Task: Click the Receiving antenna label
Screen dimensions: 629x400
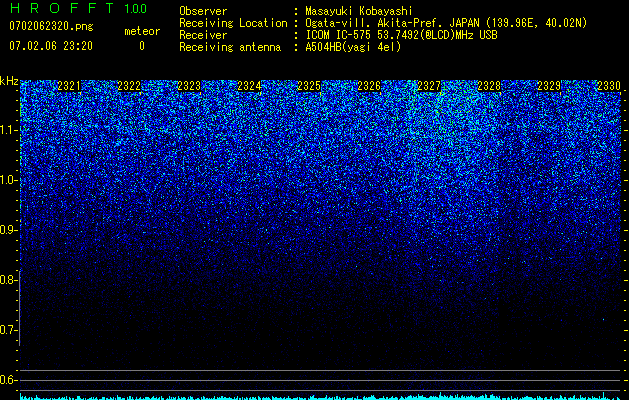Action: point(230,47)
